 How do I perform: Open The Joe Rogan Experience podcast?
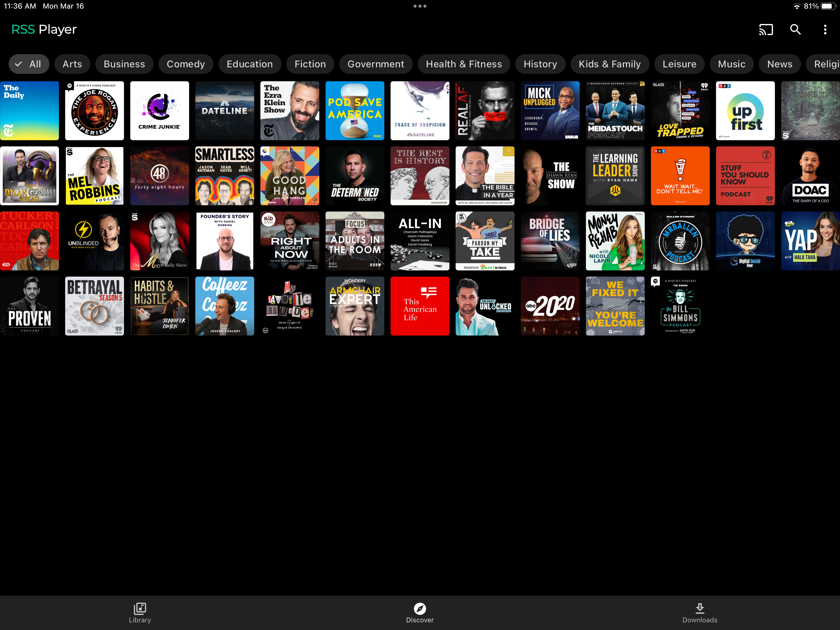95,110
